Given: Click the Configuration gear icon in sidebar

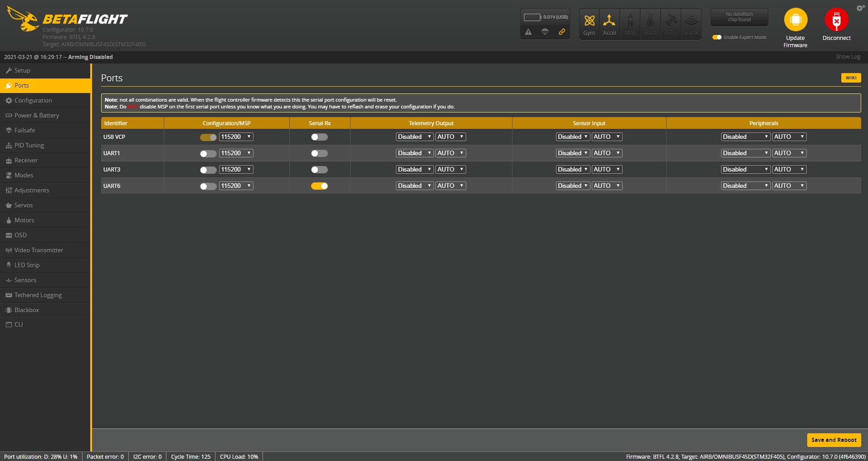Looking at the screenshot, I should tap(9, 100).
